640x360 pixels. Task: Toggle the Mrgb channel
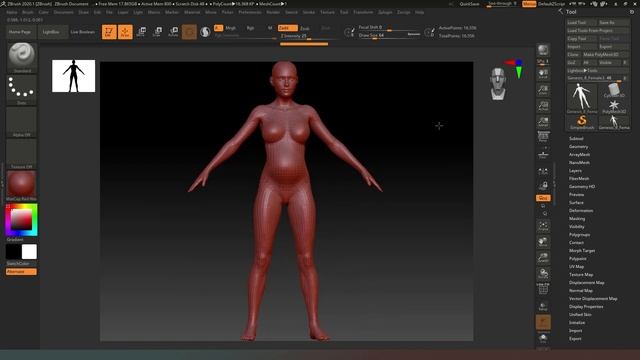coord(231,28)
